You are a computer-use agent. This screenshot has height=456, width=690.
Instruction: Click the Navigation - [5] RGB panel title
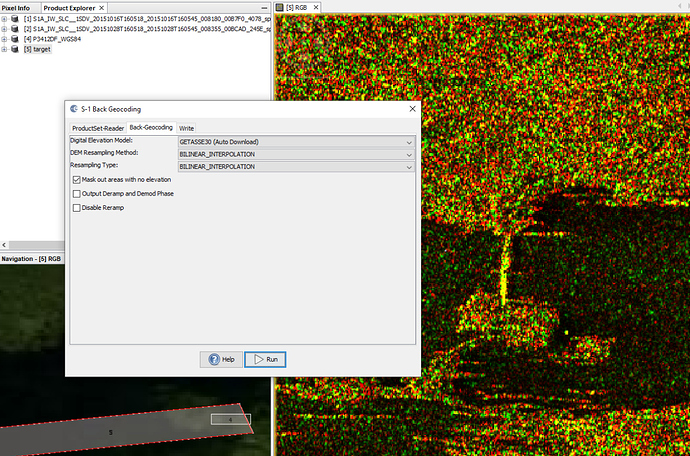pos(31,259)
